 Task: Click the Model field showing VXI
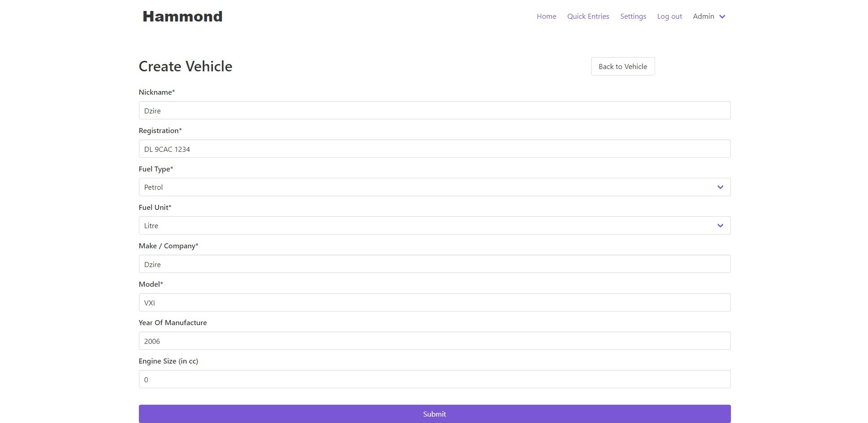[x=434, y=302]
